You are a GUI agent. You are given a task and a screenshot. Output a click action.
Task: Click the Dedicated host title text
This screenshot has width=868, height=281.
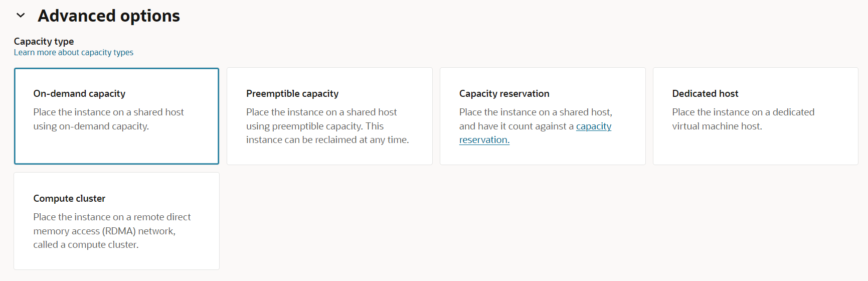(x=705, y=93)
